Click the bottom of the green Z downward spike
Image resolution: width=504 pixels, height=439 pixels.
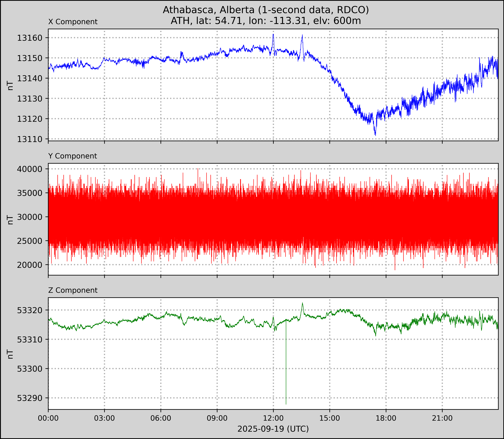click(286, 404)
